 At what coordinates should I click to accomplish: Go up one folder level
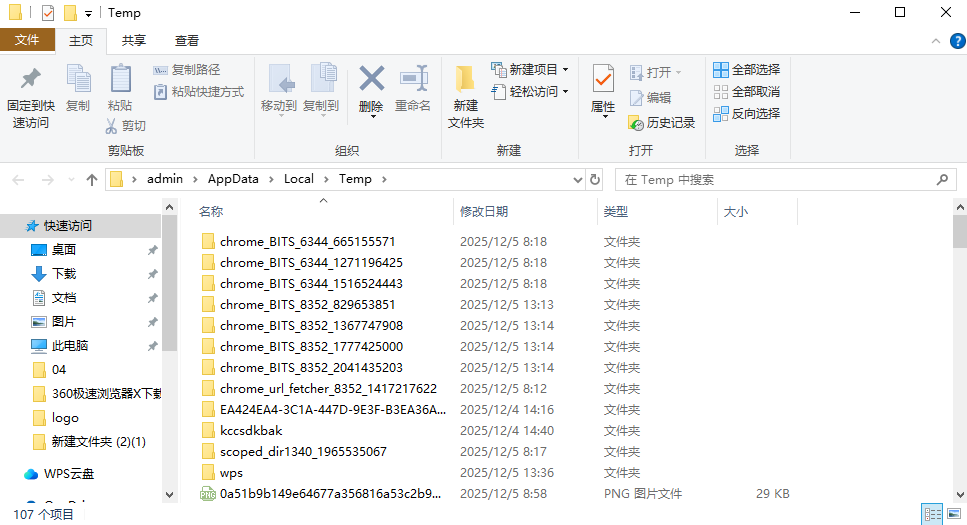click(92, 180)
